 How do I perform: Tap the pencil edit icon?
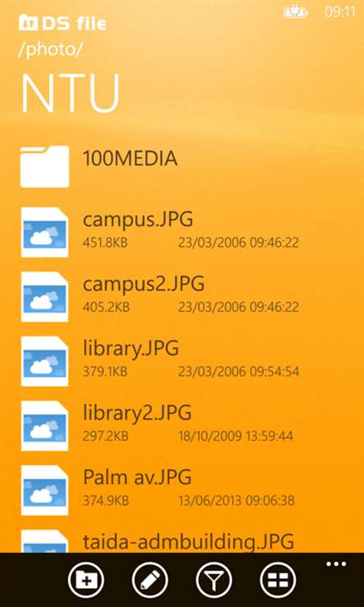click(150, 581)
